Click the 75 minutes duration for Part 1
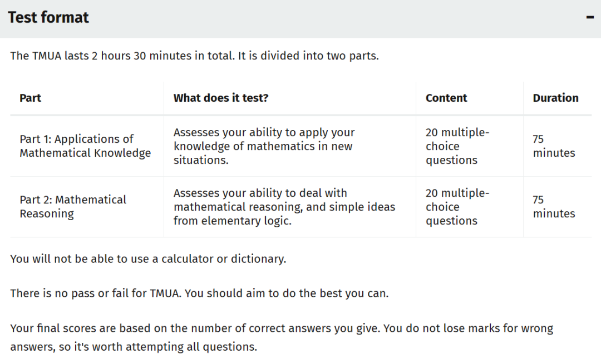The image size is (601, 364). [x=554, y=146]
